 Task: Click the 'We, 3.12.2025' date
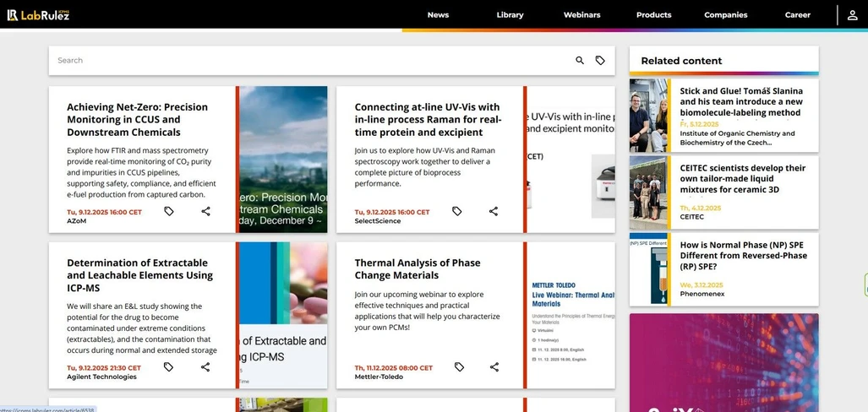[701, 285]
